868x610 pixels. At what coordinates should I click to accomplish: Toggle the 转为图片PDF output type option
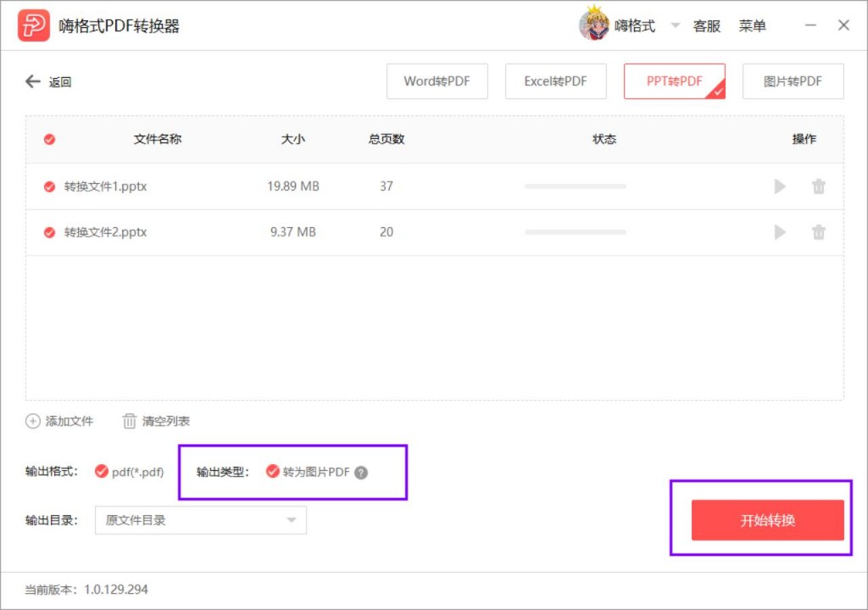pos(272,471)
